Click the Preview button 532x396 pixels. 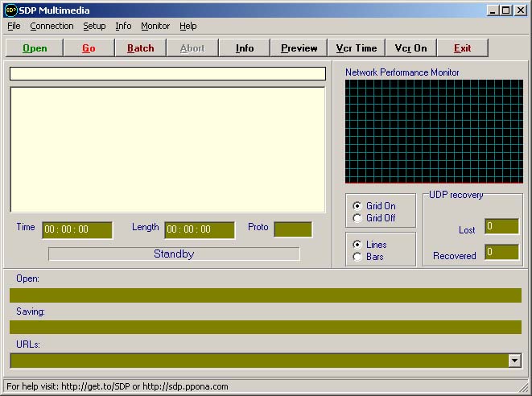pos(299,47)
